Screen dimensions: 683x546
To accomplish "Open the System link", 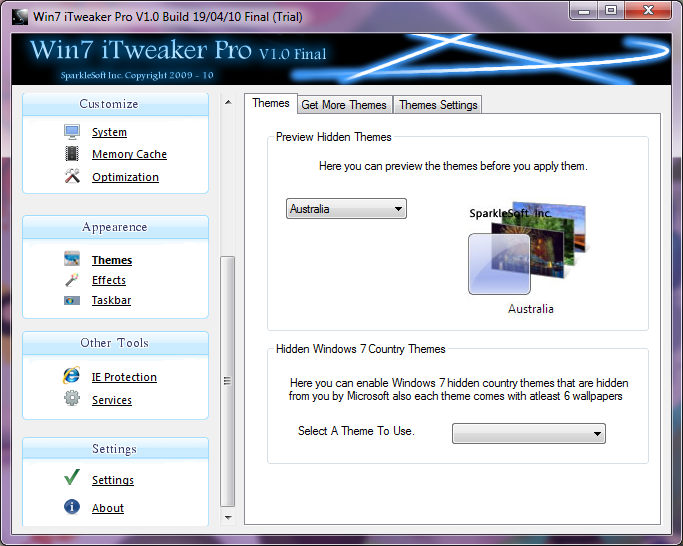I will tap(109, 132).
